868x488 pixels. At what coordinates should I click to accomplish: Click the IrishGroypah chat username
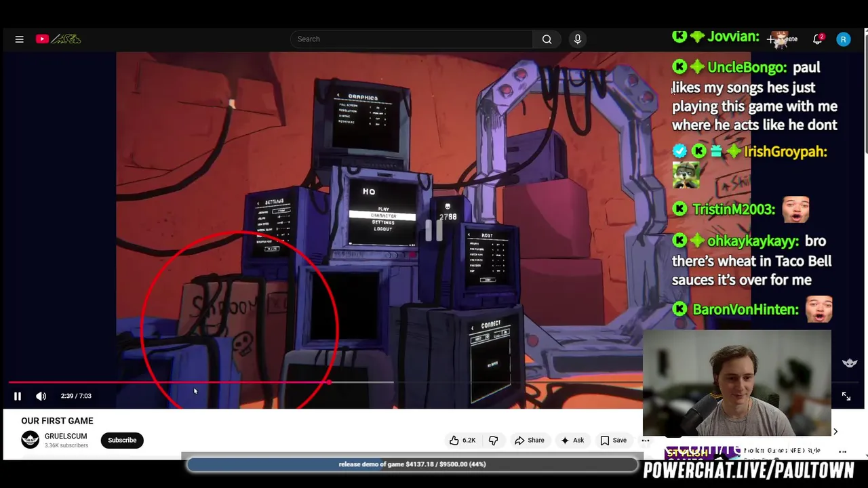pyautogui.click(x=785, y=152)
